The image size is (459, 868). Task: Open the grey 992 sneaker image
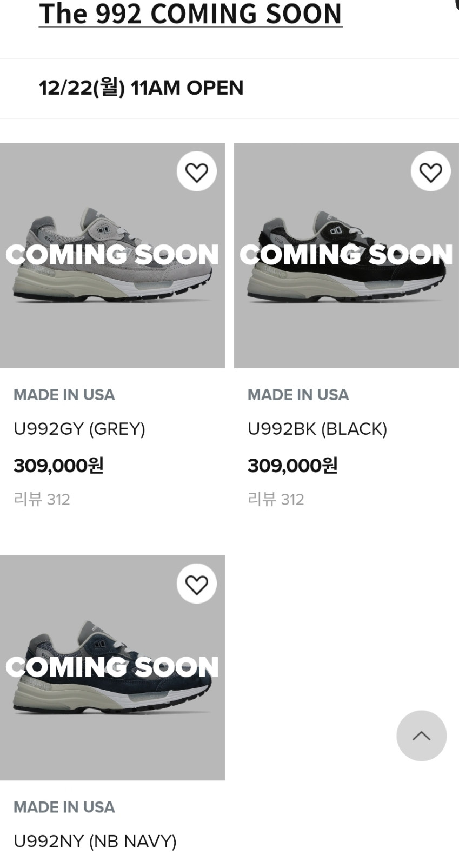point(112,255)
